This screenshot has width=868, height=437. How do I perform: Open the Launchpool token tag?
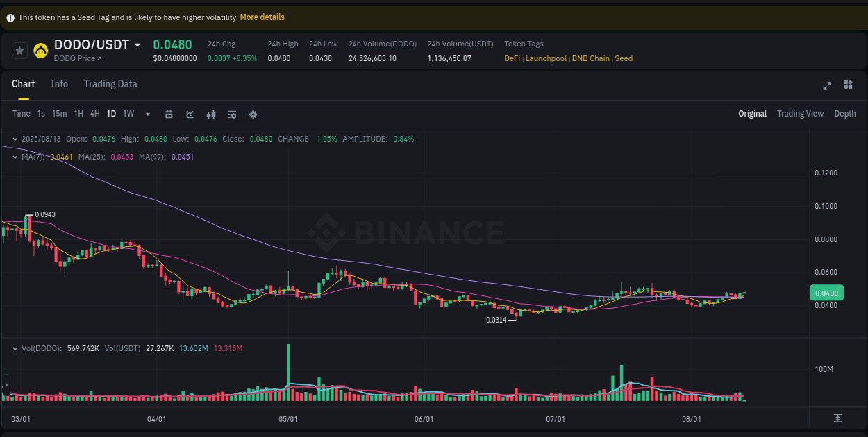(x=546, y=58)
